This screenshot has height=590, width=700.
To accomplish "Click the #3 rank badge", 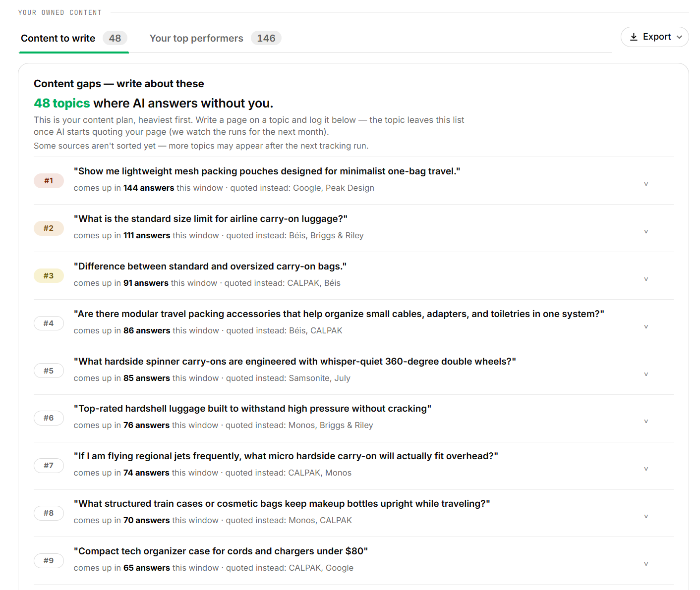I will click(49, 276).
